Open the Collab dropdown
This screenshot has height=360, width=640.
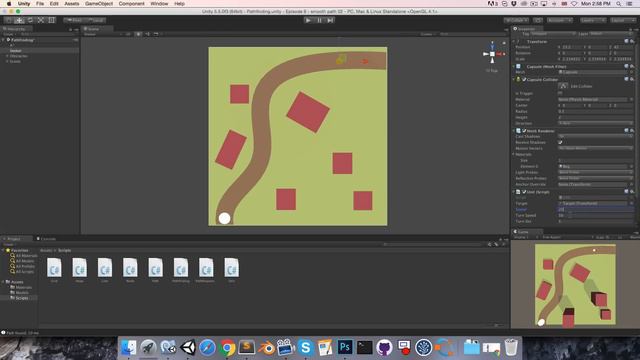[516, 20]
